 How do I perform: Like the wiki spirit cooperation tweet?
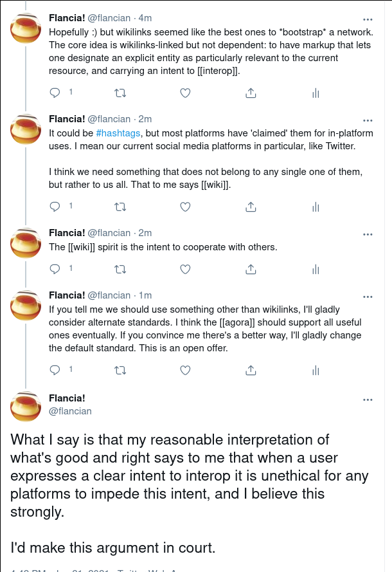coord(186,270)
